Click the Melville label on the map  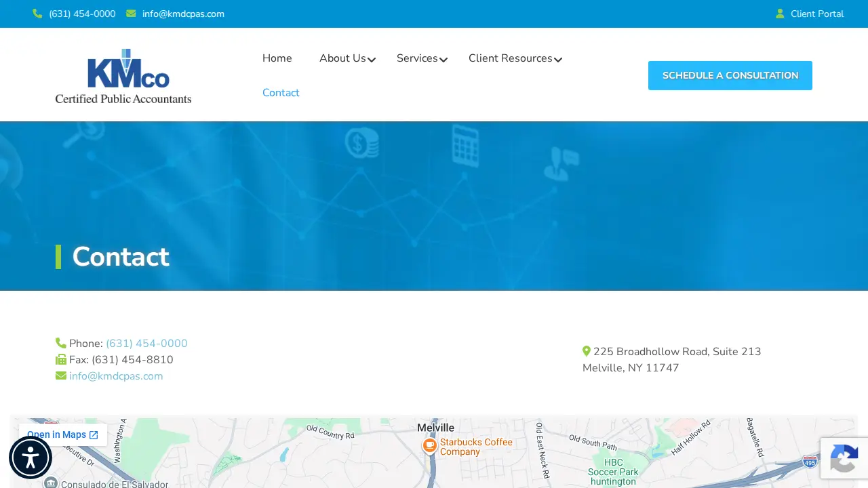pos(436,428)
